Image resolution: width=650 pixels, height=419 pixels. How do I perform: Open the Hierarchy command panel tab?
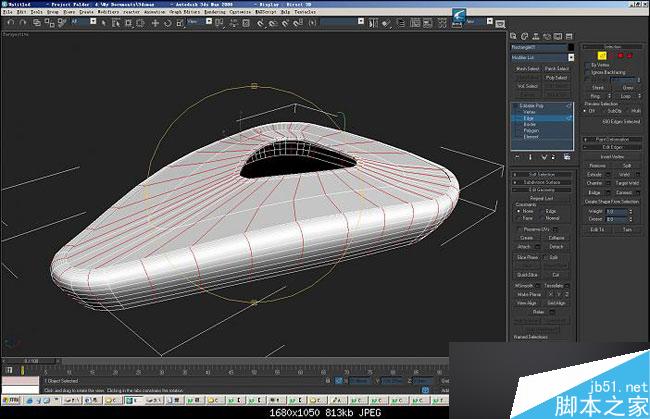pos(536,36)
